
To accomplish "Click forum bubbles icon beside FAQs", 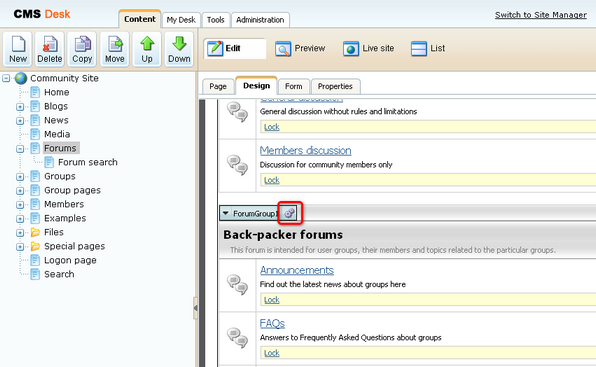I will click(x=237, y=338).
